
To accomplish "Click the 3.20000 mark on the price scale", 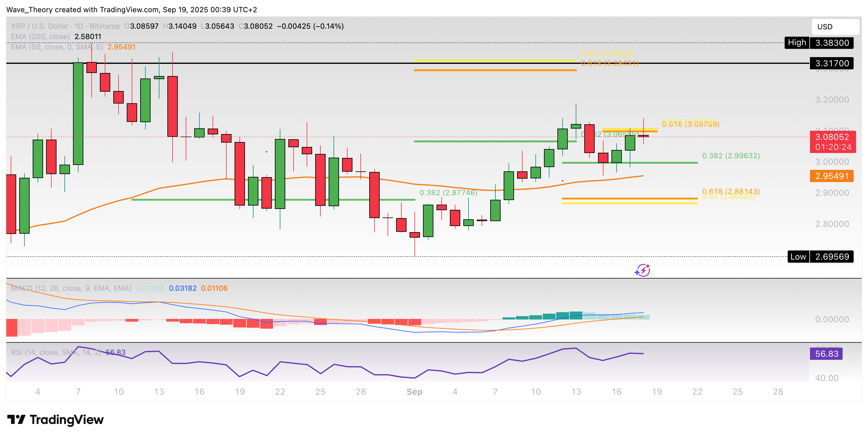I will [832, 100].
